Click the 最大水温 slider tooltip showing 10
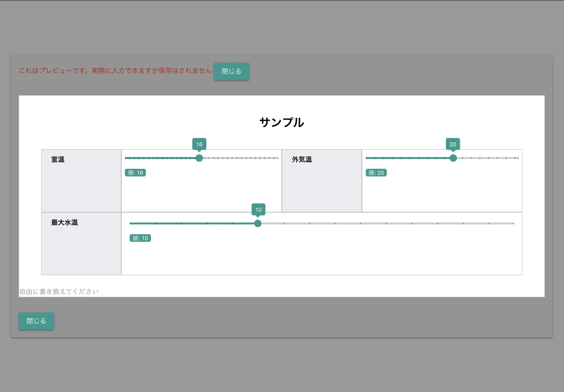Viewport: 564px width, 392px height. pos(258,210)
